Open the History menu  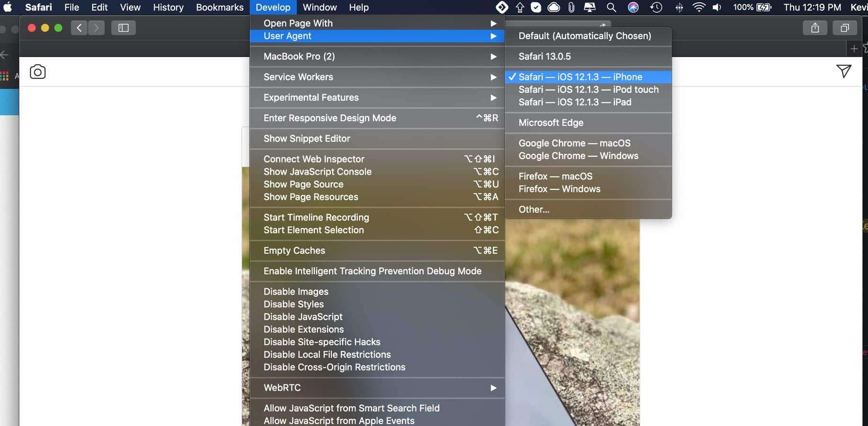pyautogui.click(x=168, y=7)
